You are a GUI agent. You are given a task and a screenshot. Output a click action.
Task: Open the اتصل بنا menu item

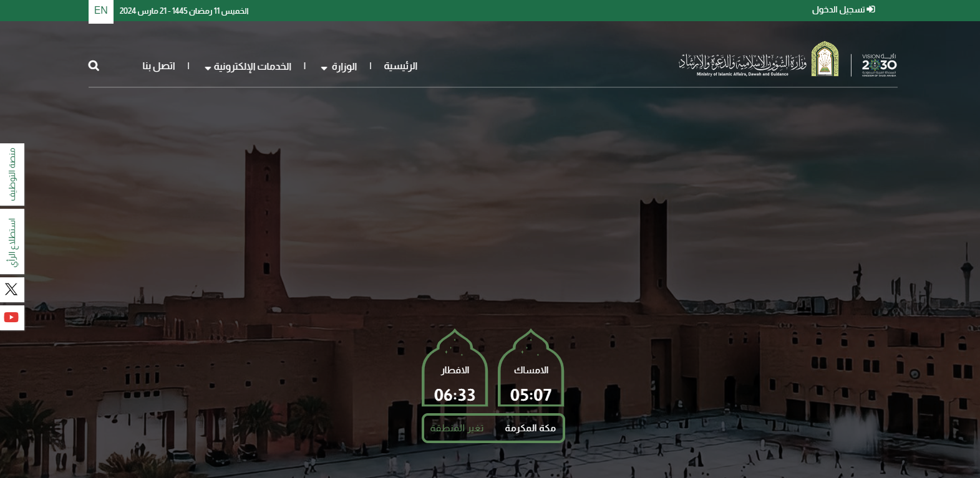point(158,66)
